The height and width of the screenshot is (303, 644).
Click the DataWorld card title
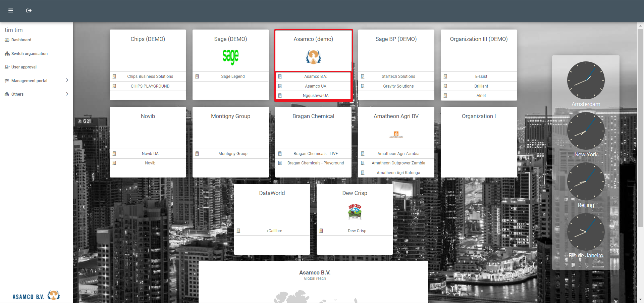point(272,193)
